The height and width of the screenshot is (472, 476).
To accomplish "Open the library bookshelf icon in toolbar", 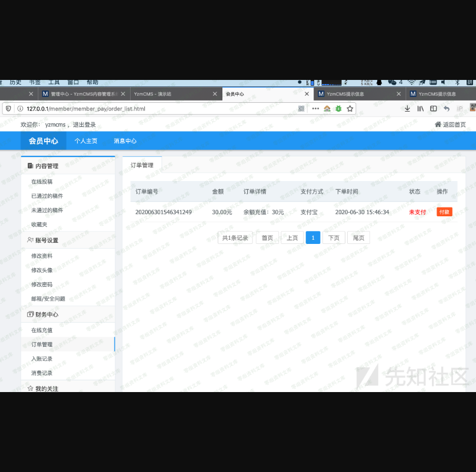I will (x=420, y=109).
